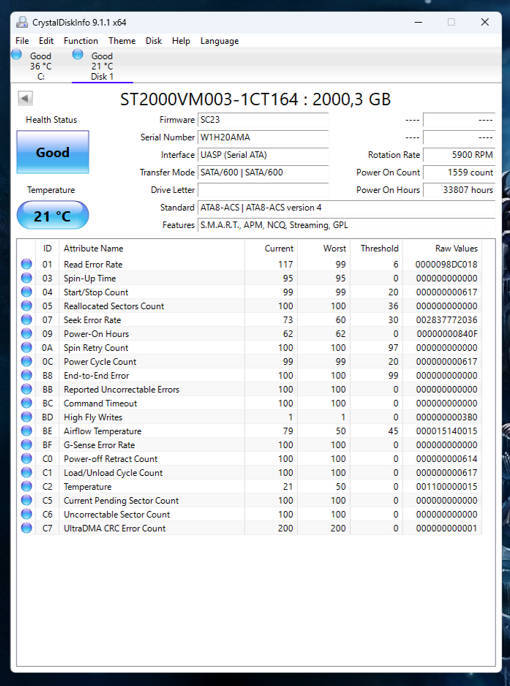Open the Help menu
510x686 pixels.
click(181, 41)
